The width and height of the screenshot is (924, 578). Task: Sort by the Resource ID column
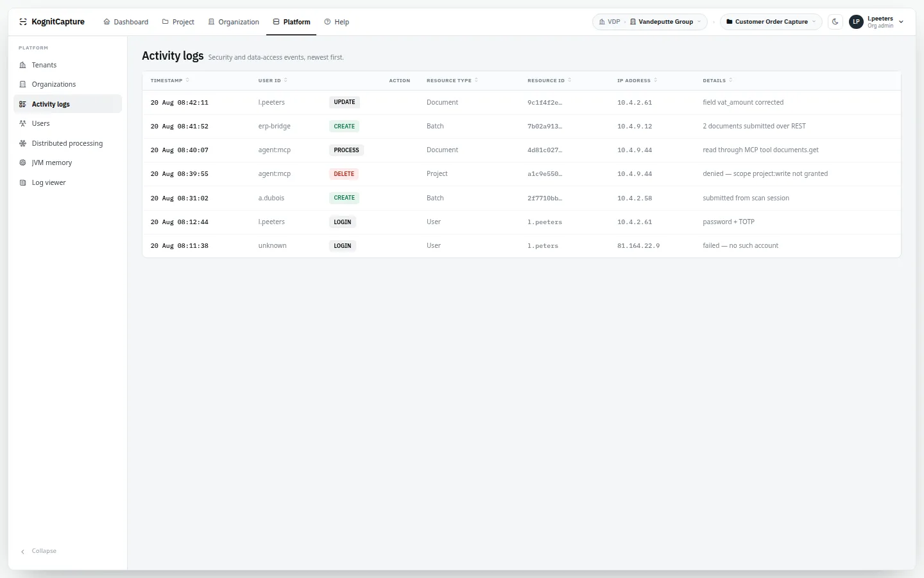coord(549,80)
